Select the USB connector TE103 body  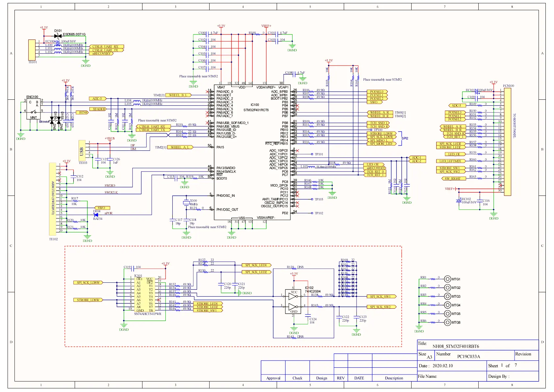pos(82,150)
